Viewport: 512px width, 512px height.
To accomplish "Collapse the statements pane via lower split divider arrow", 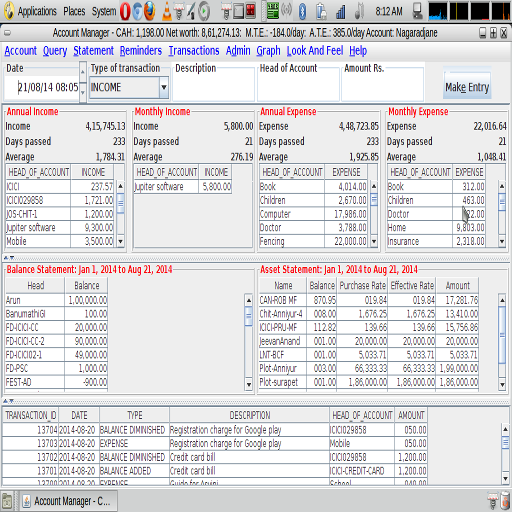I will coord(6,401).
